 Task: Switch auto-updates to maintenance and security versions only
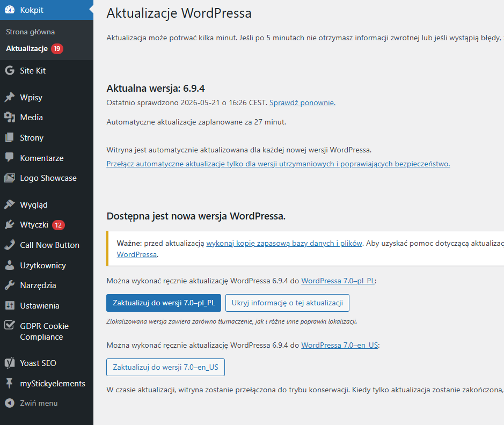278,164
